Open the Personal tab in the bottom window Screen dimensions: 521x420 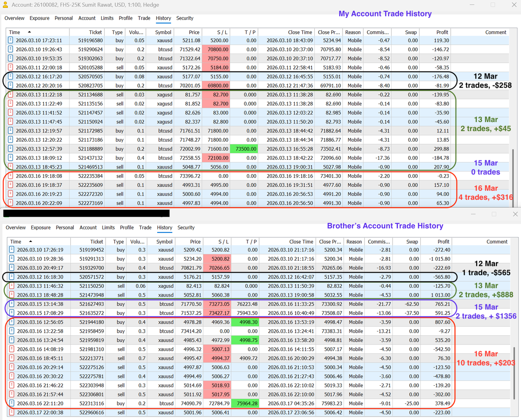[65, 228]
